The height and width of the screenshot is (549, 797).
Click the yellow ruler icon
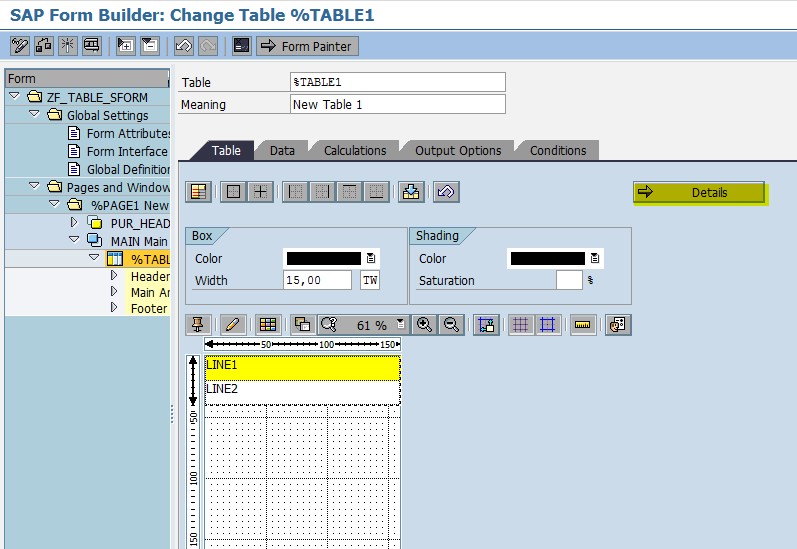click(x=583, y=324)
